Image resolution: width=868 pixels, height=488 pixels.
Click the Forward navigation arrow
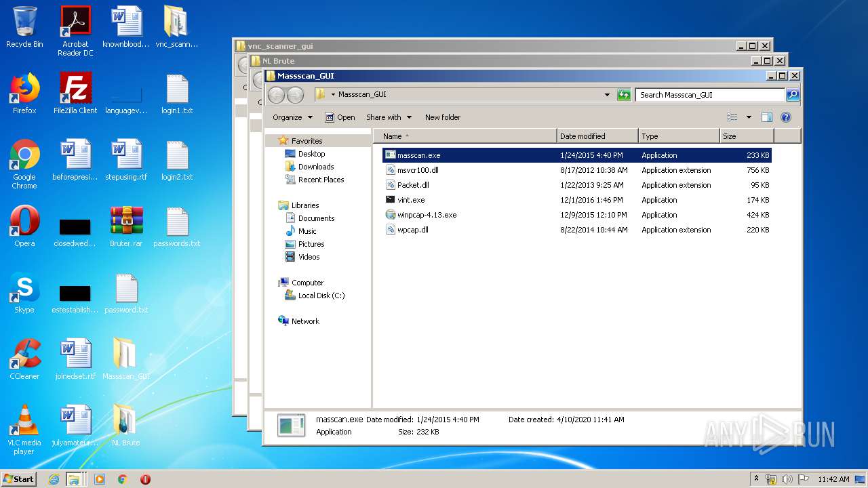click(x=295, y=95)
